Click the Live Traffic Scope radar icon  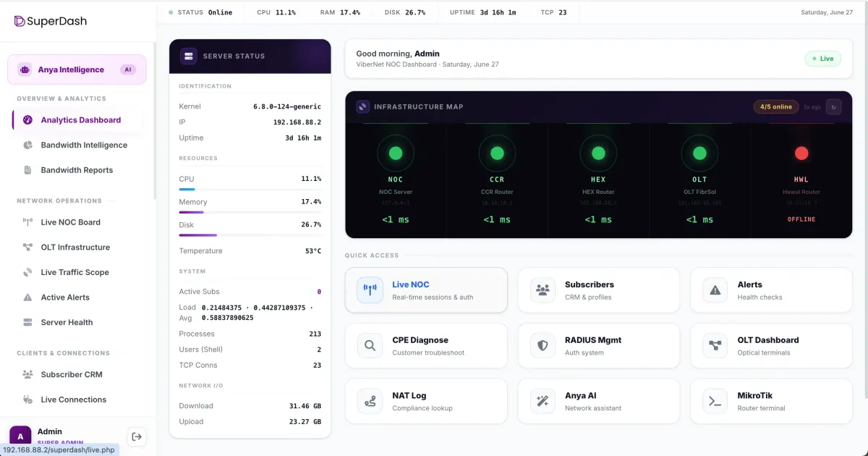27,272
